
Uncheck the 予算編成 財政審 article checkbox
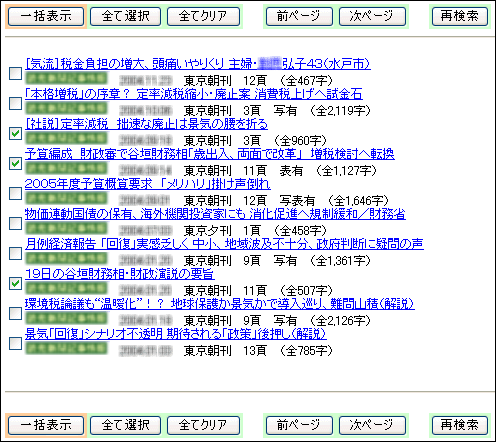[15, 163]
